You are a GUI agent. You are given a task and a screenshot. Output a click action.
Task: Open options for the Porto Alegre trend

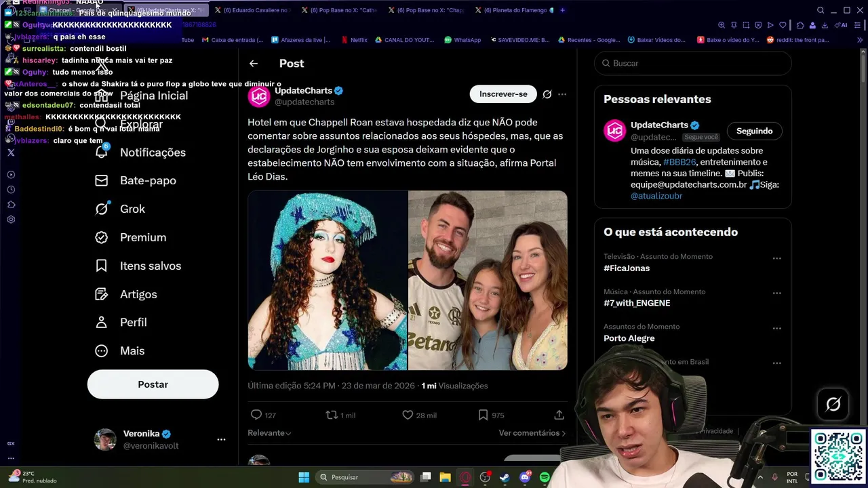pyautogui.click(x=777, y=328)
